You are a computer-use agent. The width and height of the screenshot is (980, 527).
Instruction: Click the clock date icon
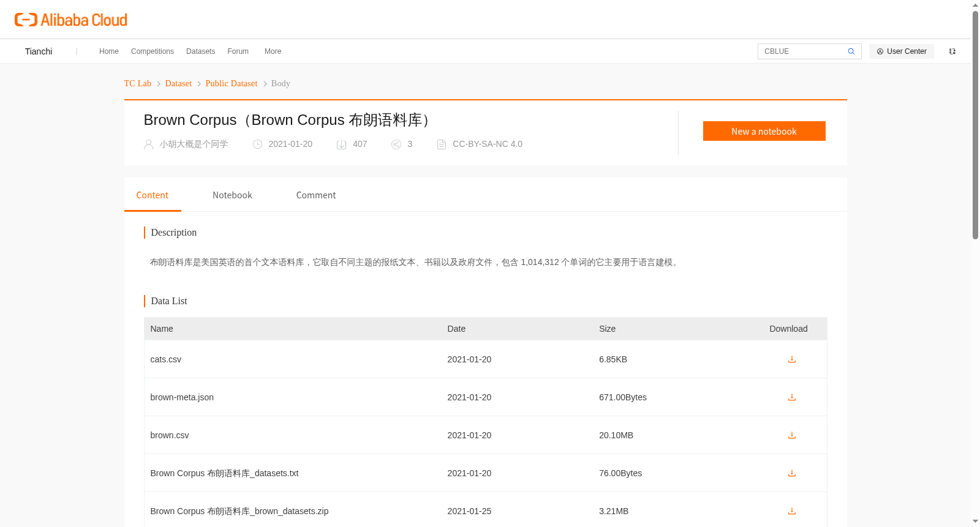(x=258, y=144)
